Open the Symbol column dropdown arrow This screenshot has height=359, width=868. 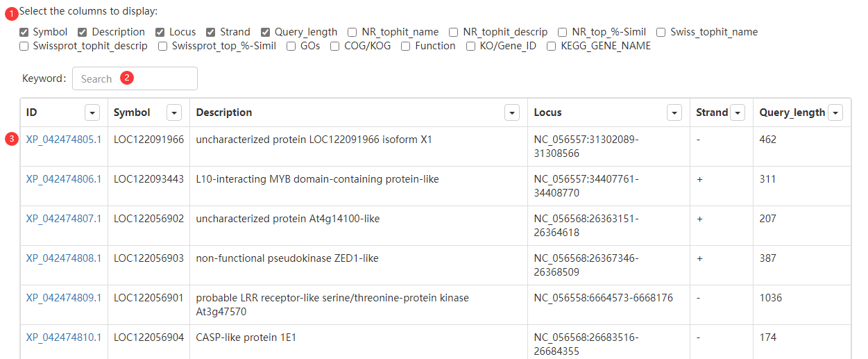[174, 112]
